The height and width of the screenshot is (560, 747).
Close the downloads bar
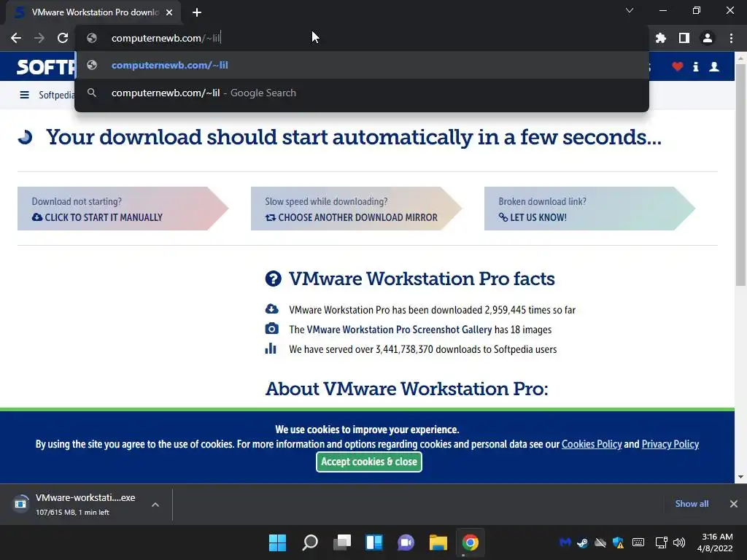coord(734,504)
